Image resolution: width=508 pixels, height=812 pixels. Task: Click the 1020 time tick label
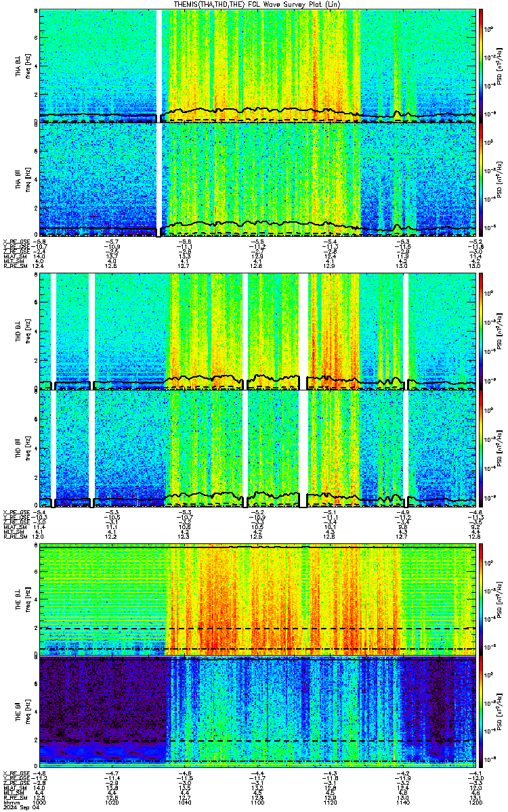112,803
